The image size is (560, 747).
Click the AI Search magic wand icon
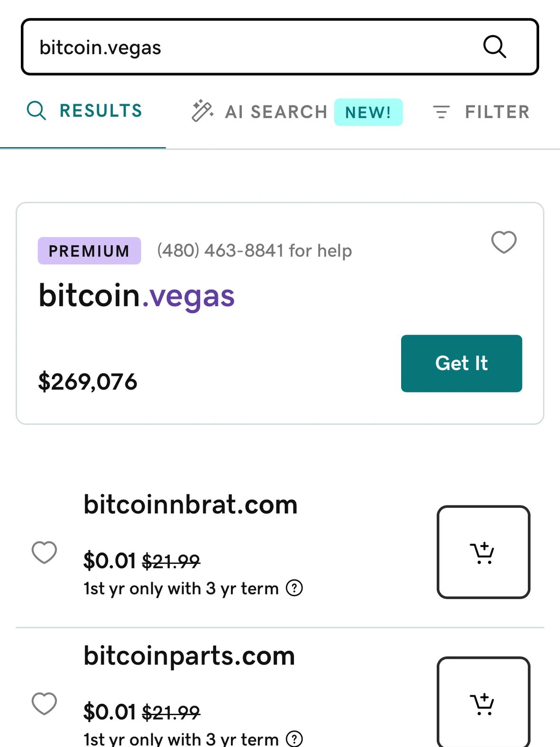click(x=202, y=111)
